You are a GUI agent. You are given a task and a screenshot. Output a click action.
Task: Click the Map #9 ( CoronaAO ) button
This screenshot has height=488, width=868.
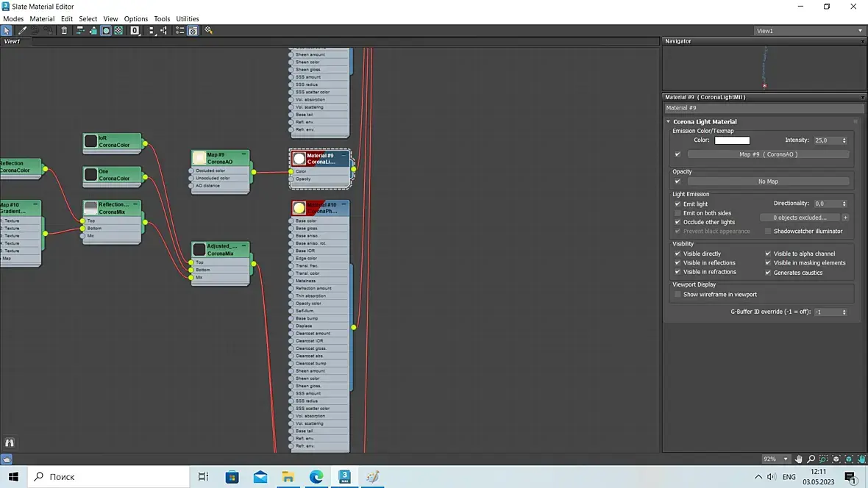coord(768,154)
